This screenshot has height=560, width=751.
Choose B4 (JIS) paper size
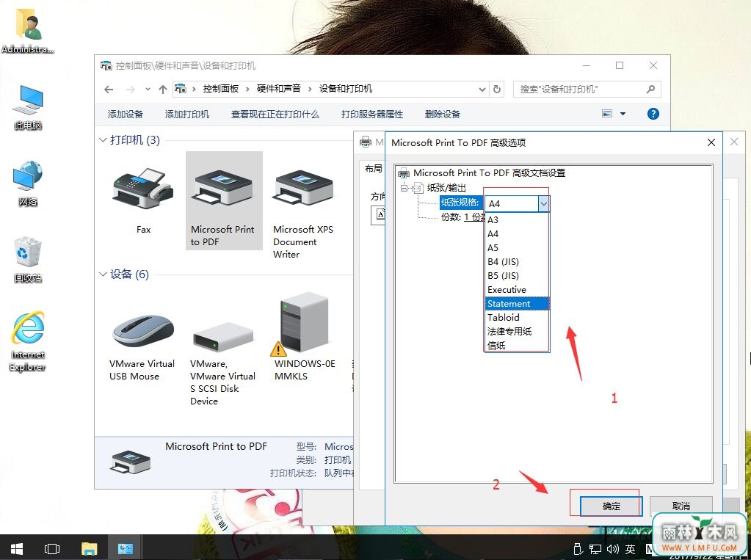coord(517,261)
